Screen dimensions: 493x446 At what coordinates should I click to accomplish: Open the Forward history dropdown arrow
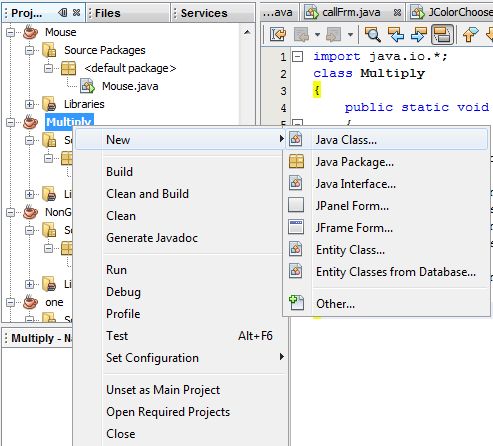350,34
